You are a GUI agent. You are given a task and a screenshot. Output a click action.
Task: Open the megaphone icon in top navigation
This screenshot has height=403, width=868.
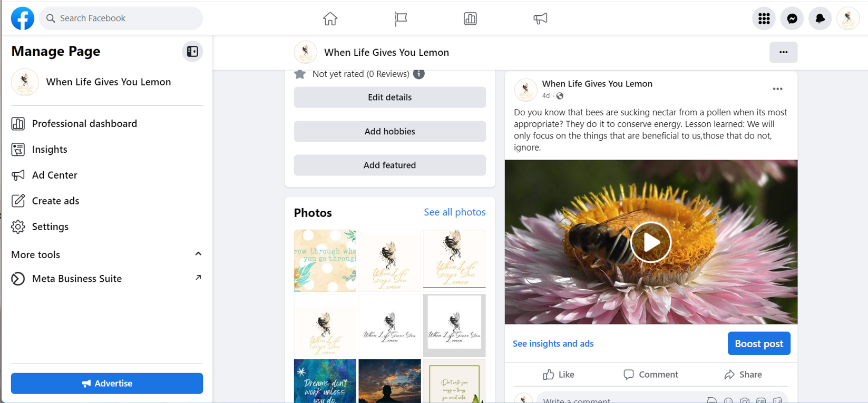pos(540,19)
